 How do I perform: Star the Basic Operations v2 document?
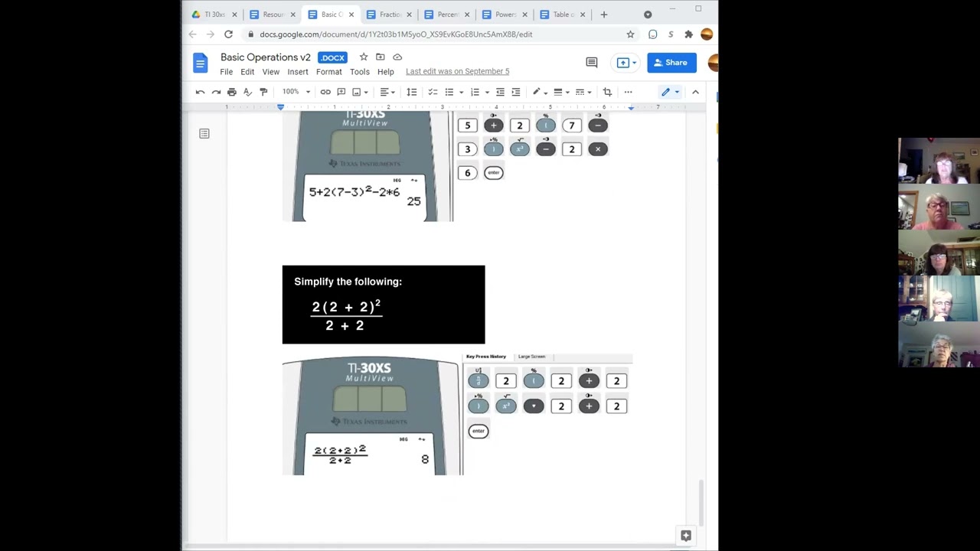pos(364,57)
